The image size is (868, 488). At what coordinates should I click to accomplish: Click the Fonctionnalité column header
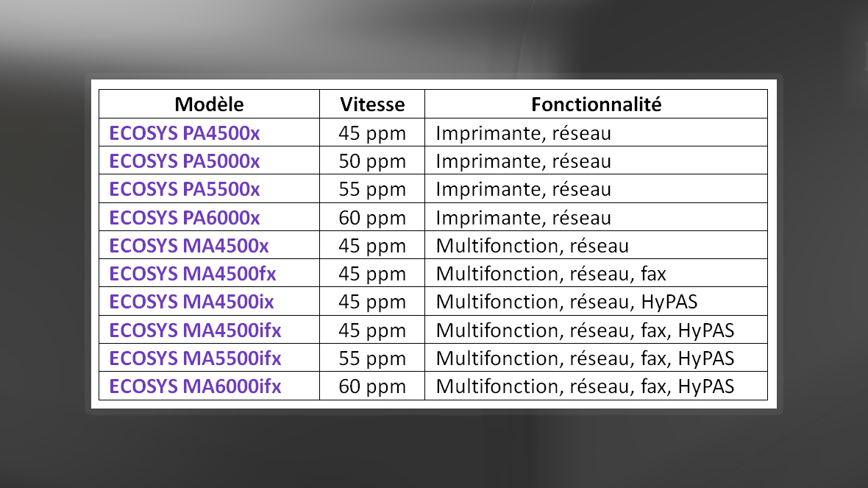point(596,105)
